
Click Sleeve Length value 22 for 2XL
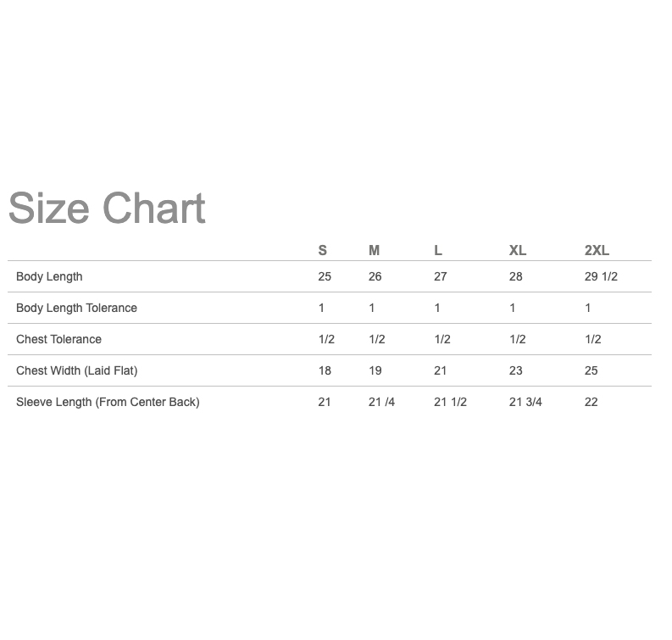591,402
